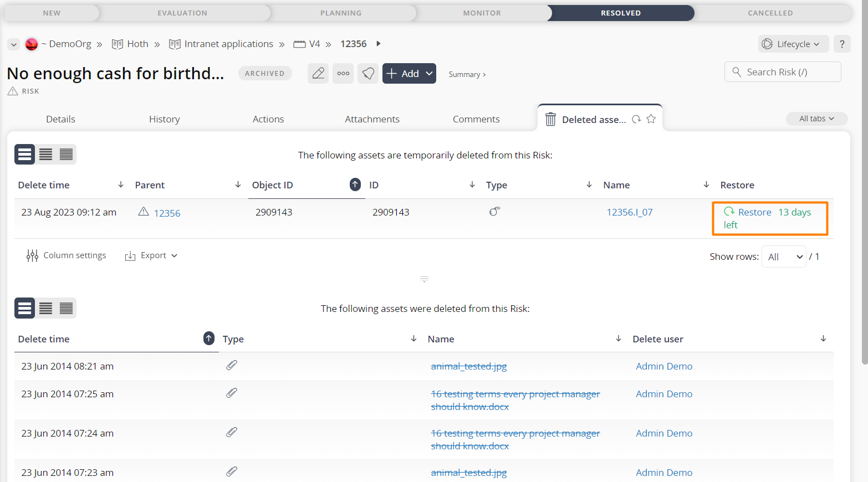Open the All tabs dropdown

[x=817, y=119]
